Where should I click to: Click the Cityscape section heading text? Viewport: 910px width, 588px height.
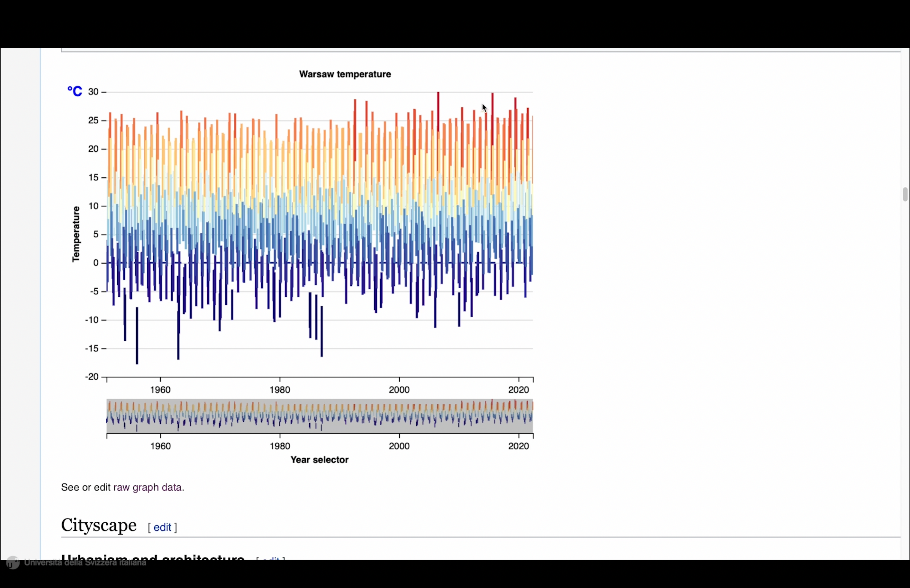(x=99, y=525)
